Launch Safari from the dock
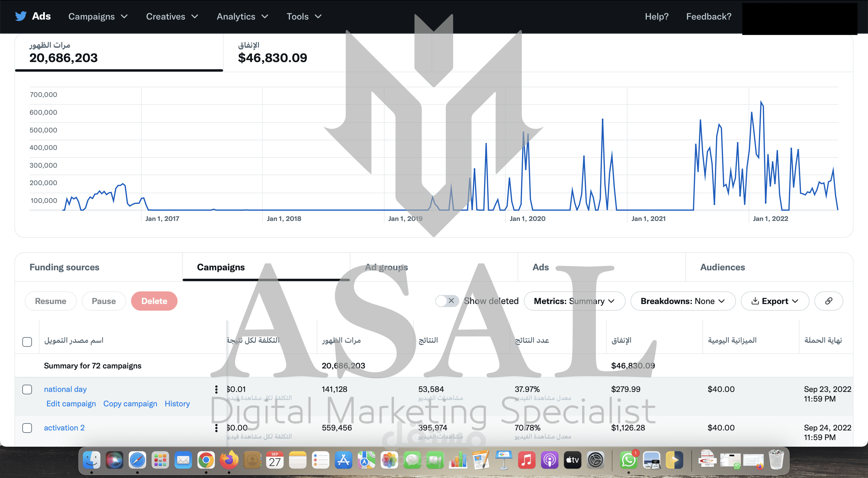 [137, 460]
